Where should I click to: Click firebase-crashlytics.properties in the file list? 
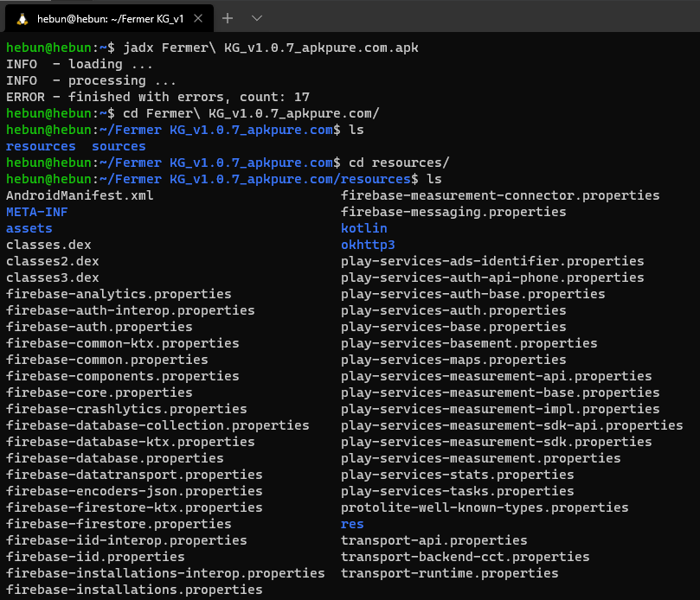click(x=126, y=409)
